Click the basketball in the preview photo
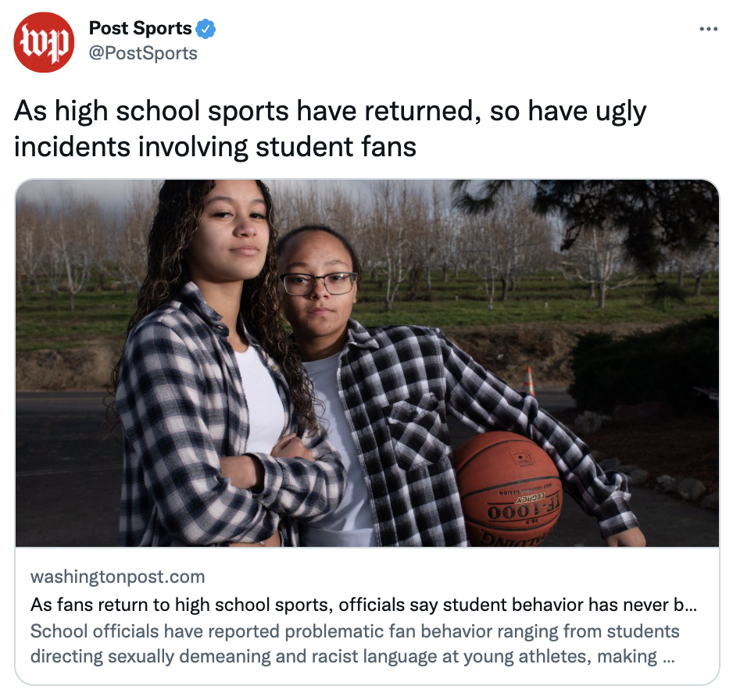This screenshot has height=700, width=733. 508,488
